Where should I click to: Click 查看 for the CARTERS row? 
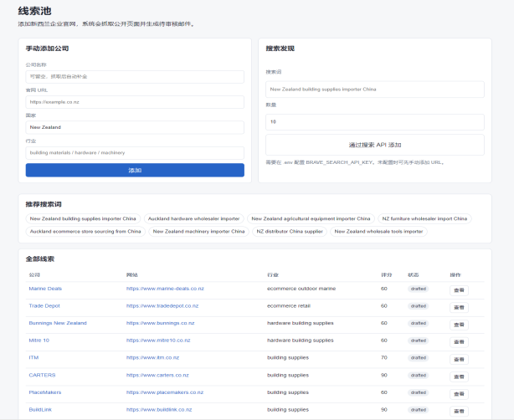tap(459, 376)
